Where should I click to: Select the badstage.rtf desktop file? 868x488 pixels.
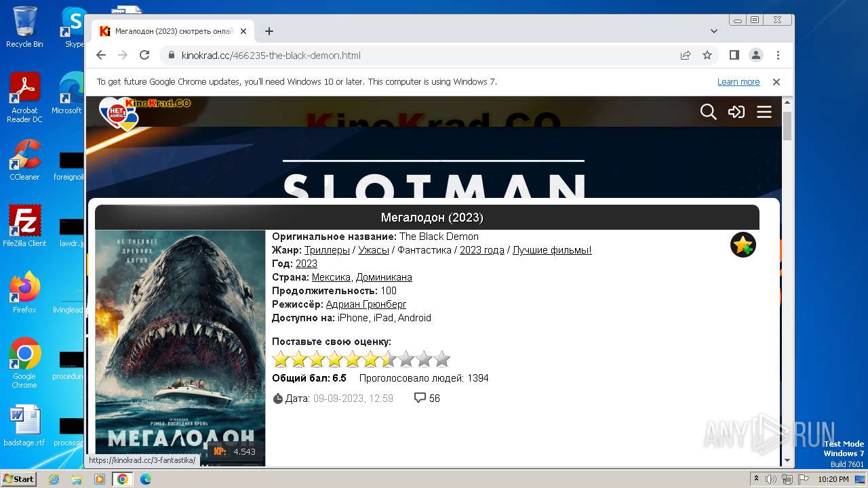coord(24,426)
